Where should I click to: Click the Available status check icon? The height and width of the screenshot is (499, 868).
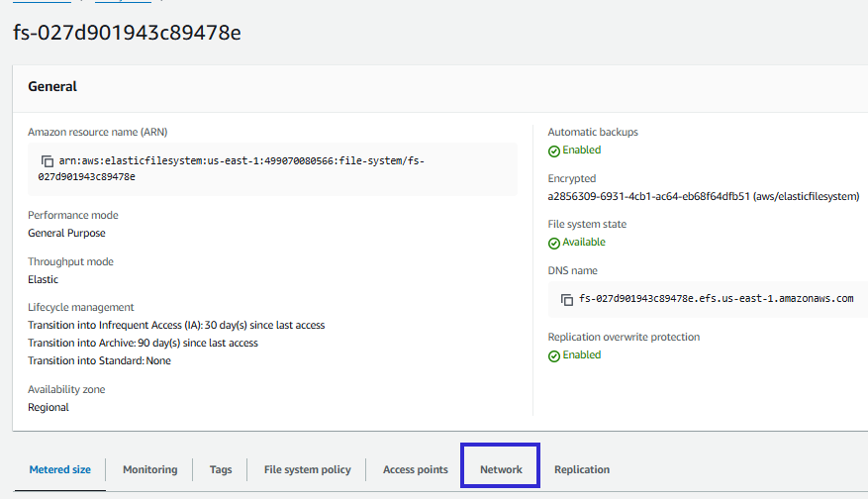[553, 243]
